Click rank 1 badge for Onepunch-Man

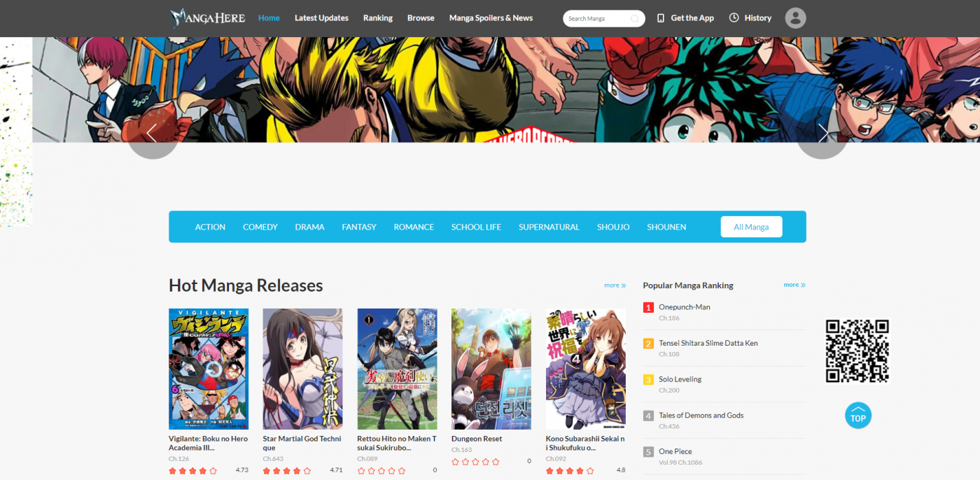tap(648, 307)
